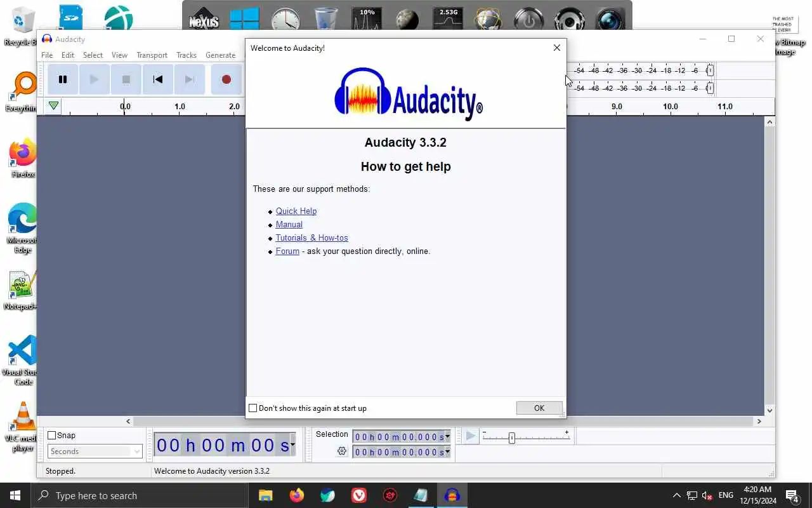This screenshot has width=812, height=508.
Task: Click the power icon in Nexus dock
Action: (528, 20)
